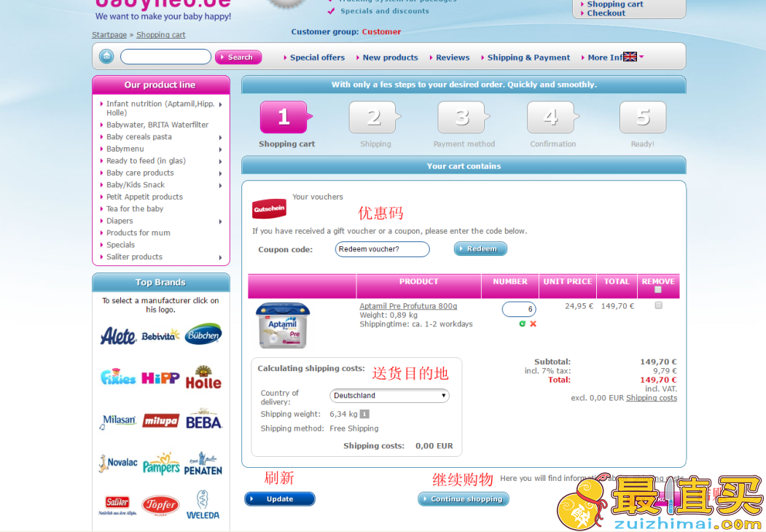Image resolution: width=766 pixels, height=532 pixels.
Task: Select the Saliter brand logo
Action: pyautogui.click(x=118, y=505)
